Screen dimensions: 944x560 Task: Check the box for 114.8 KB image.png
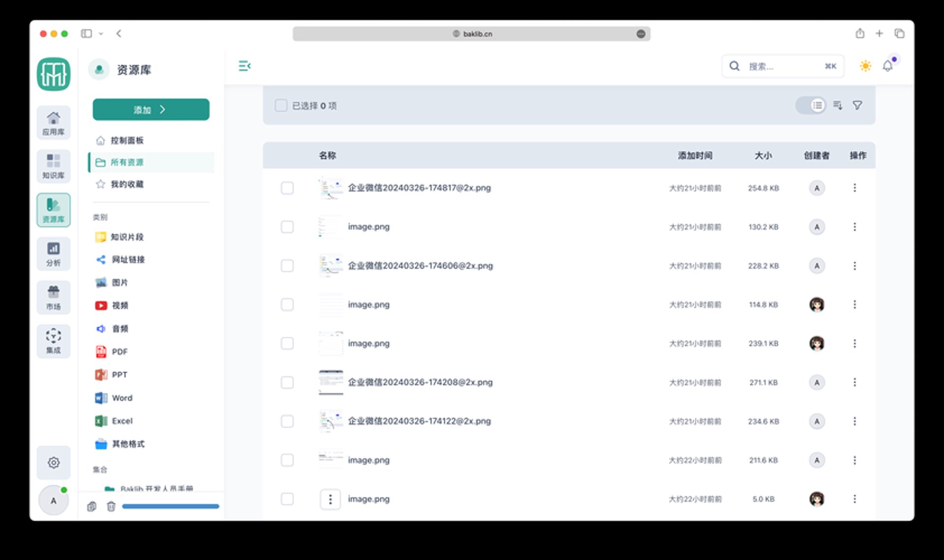point(287,304)
